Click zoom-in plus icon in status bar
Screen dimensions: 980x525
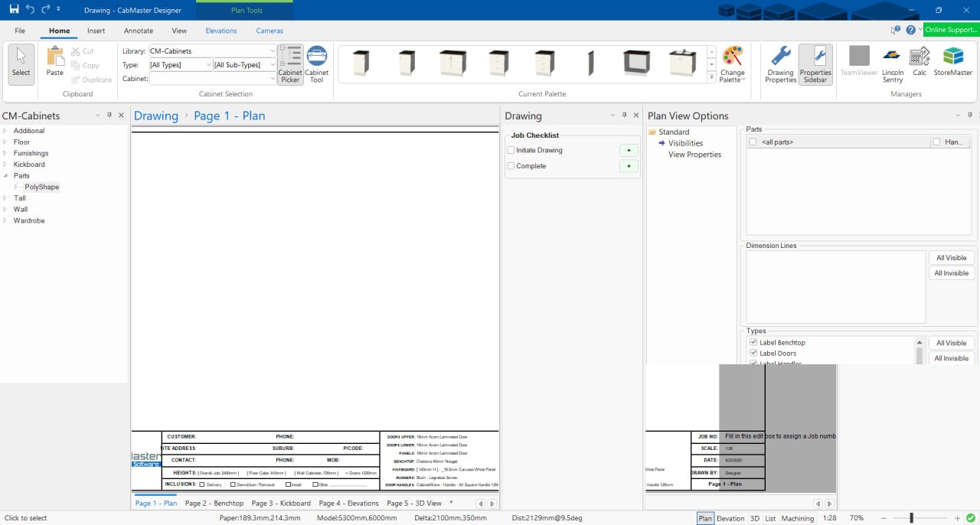957,518
